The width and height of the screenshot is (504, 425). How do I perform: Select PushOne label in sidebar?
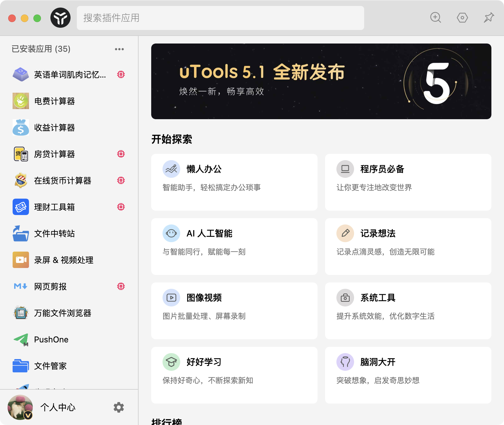click(51, 340)
